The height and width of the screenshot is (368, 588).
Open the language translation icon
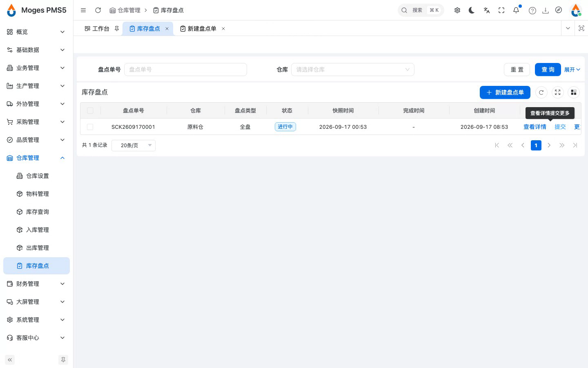click(487, 10)
